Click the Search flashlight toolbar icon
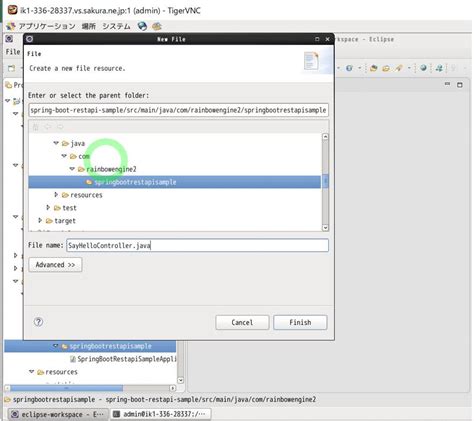474x421 pixels. click(x=399, y=68)
